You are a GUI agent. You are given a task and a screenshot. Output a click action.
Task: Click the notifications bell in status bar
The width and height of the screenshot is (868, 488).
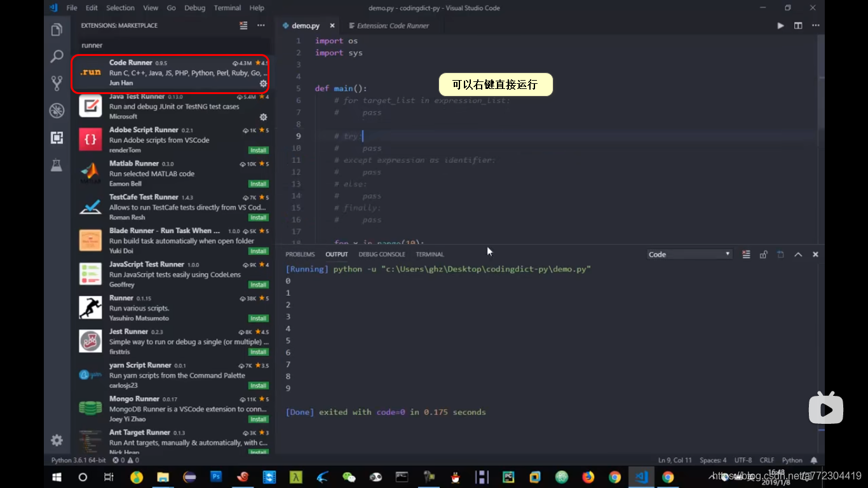tap(814, 460)
